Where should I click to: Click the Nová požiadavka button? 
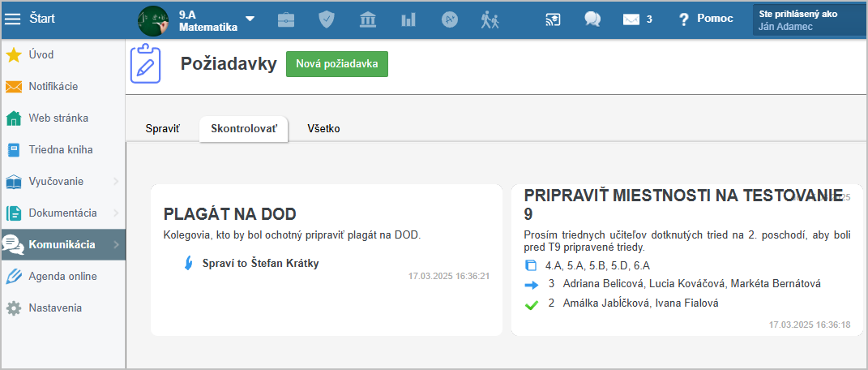tap(336, 64)
